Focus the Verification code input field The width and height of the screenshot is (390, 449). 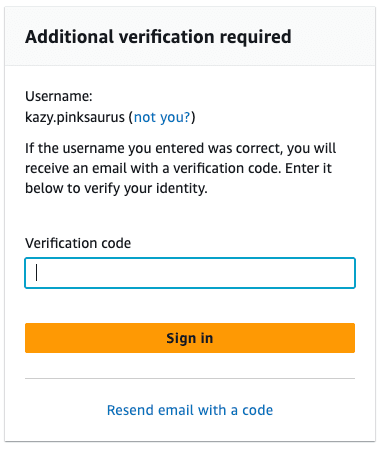[190, 273]
